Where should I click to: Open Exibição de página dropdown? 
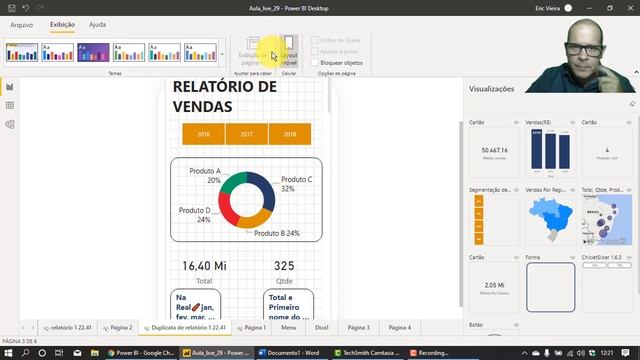[x=253, y=51]
